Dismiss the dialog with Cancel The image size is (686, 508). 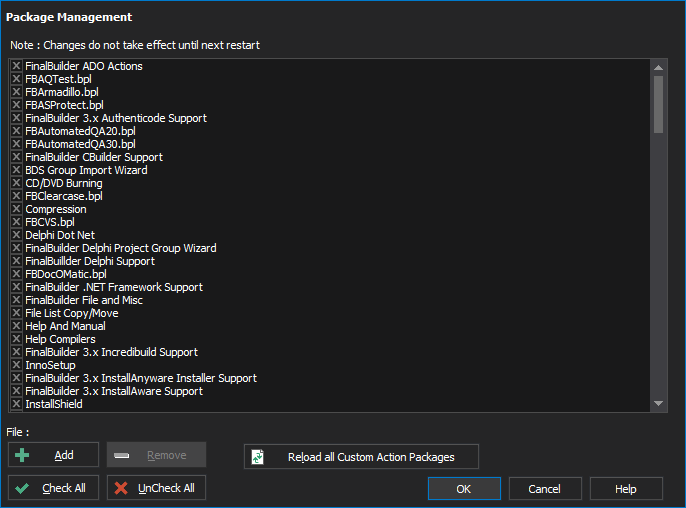[x=545, y=489]
